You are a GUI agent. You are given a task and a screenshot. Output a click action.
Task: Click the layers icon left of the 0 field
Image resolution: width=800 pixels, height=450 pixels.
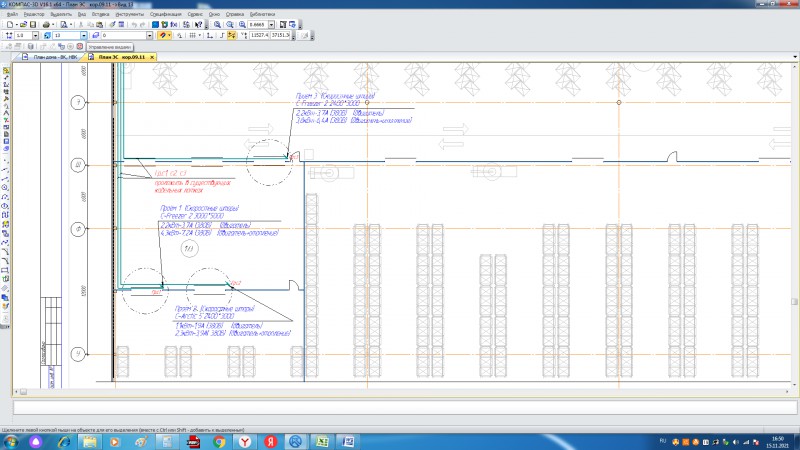[x=96, y=35]
